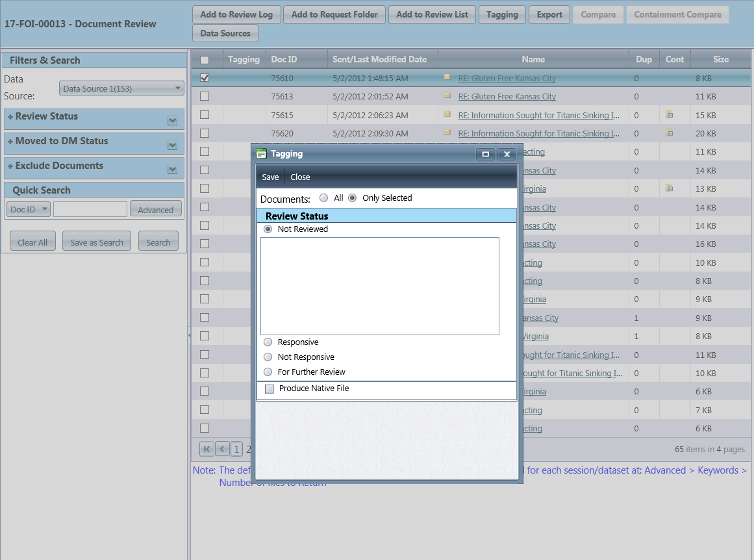Maximize the Tagging dialog window
754x560 pixels.
tap(485, 154)
